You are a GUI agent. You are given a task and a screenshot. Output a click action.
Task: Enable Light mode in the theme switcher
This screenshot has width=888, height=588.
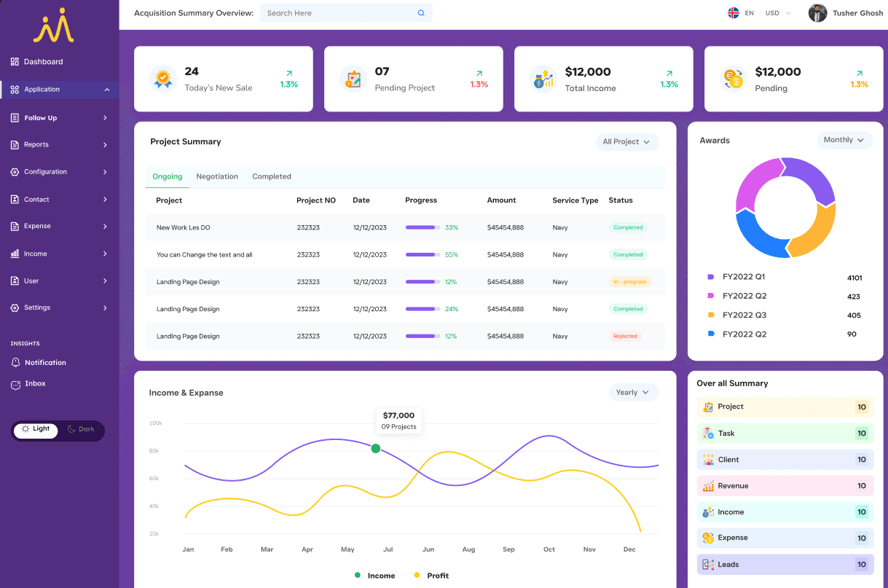[x=36, y=429]
